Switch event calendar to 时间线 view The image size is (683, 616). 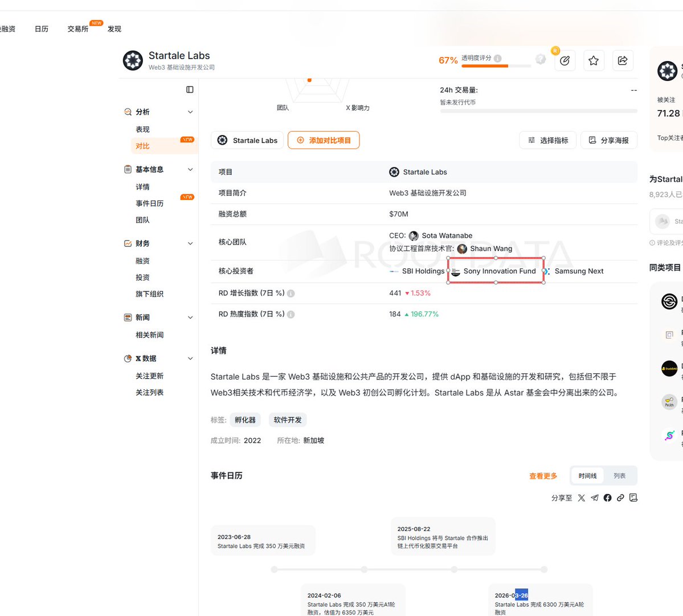(587, 476)
